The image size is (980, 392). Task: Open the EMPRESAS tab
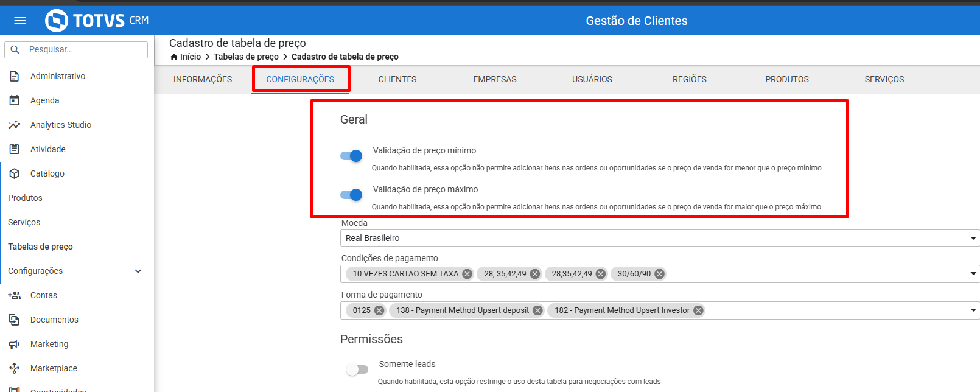click(x=495, y=79)
